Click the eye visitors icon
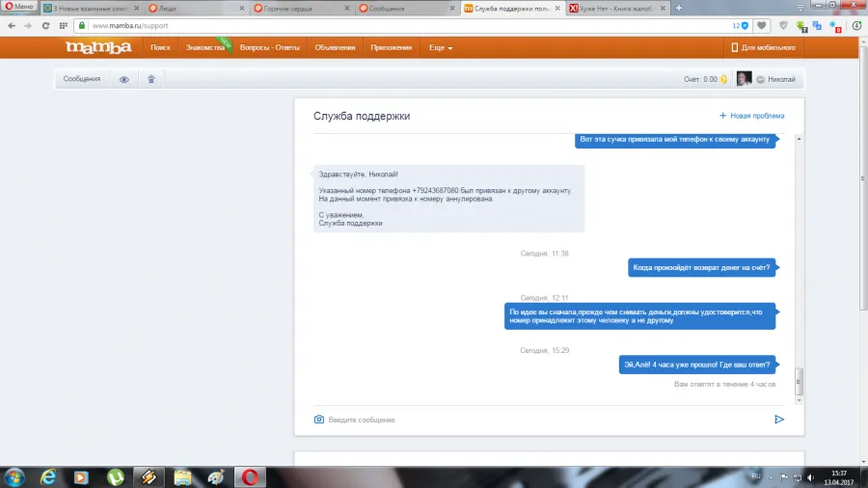This screenshot has height=488, width=868. click(x=124, y=80)
